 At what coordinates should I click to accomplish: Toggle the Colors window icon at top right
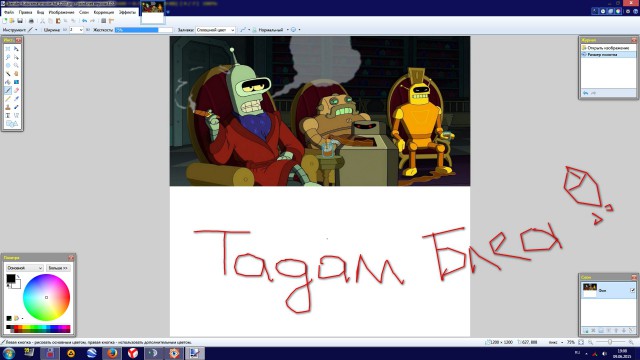(618, 11)
